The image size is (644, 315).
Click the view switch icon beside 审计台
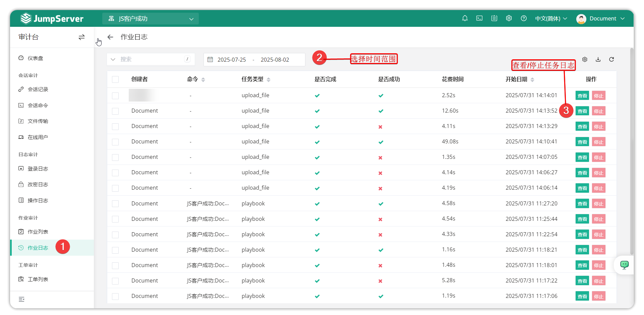click(x=81, y=37)
